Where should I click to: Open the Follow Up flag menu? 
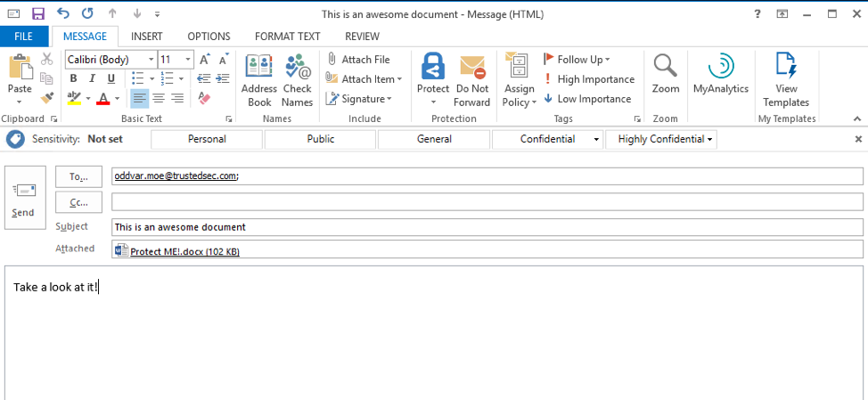point(577,59)
